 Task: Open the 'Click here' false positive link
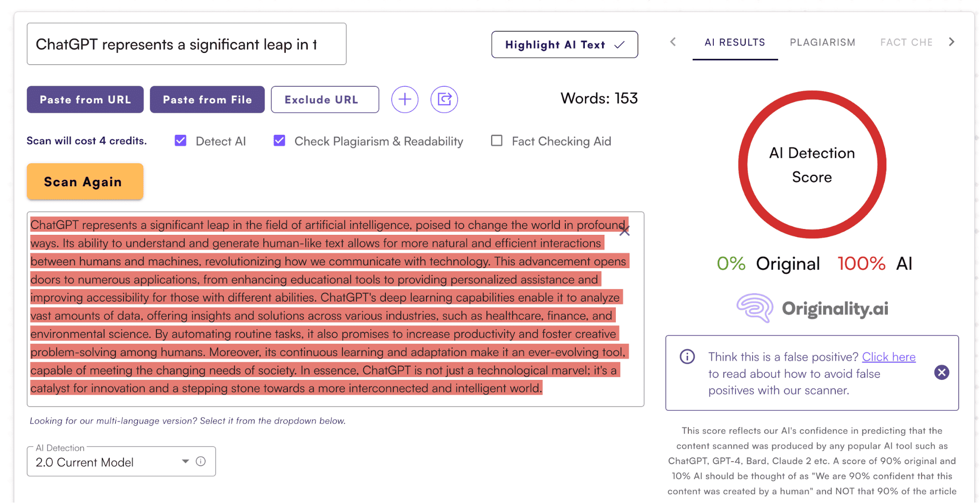click(x=888, y=357)
